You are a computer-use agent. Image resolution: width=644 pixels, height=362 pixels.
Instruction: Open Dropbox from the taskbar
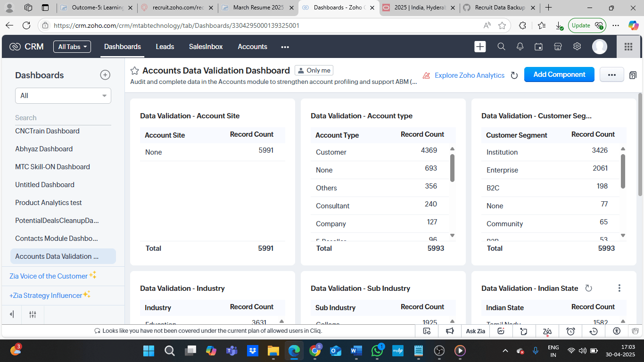point(252,351)
